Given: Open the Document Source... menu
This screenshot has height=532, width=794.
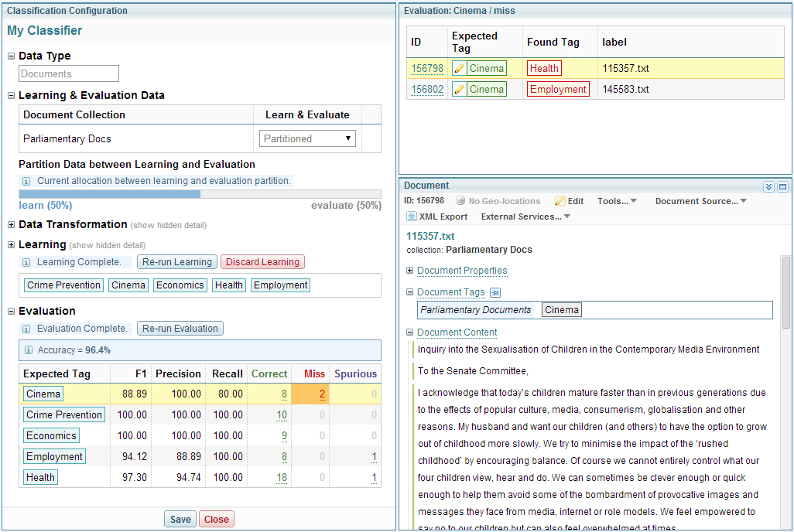Looking at the screenshot, I should coord(700,201).
